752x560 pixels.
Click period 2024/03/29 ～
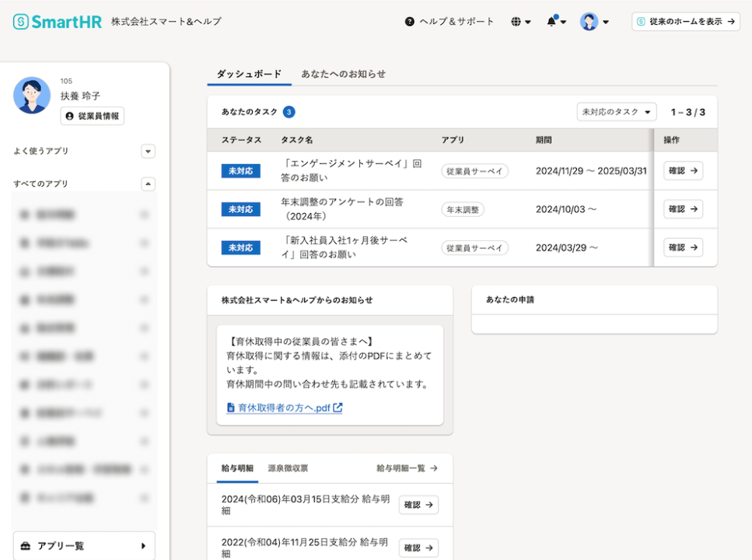(567, 247)
